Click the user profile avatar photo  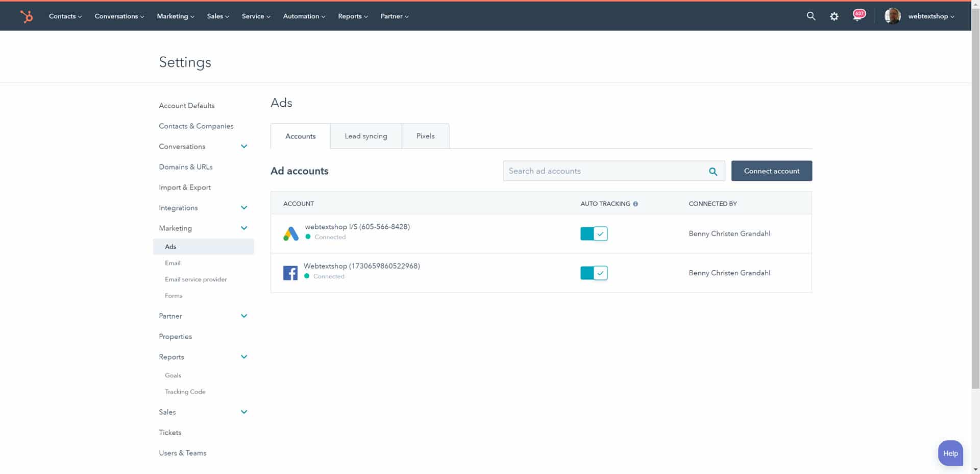click(892, 16)
